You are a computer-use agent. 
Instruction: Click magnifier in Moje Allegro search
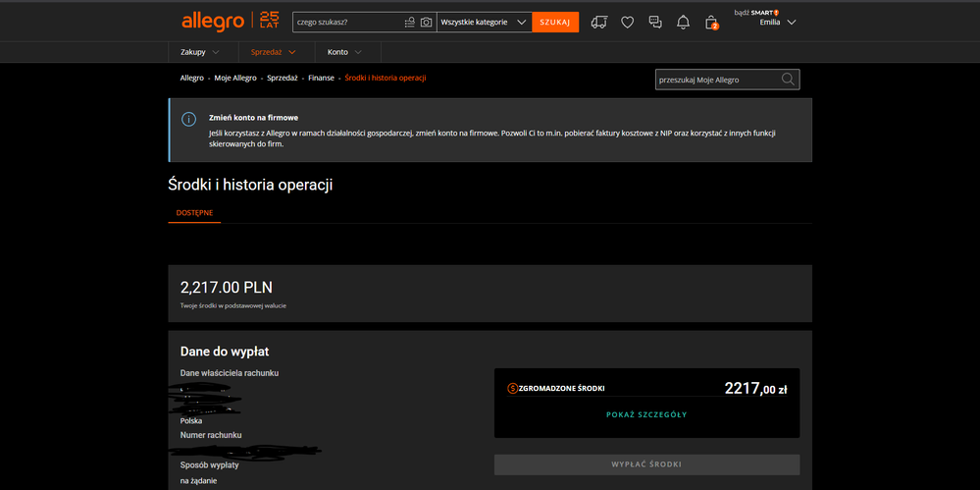[788, 80]
